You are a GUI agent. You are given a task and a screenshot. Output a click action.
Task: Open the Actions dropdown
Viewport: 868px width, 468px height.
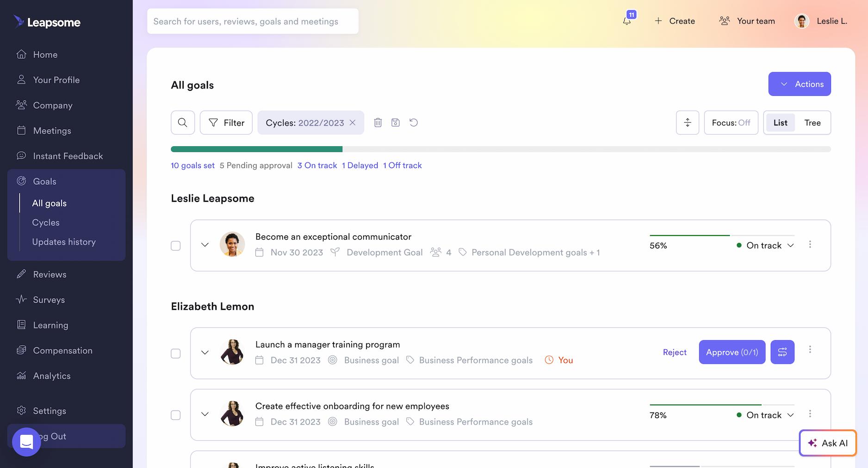[800, 84]
